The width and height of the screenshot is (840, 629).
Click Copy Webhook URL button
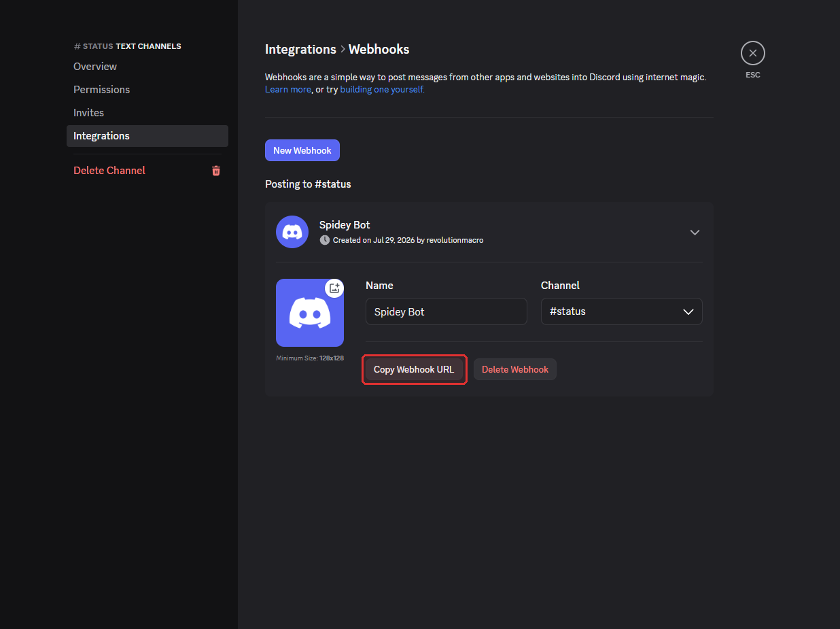pyautogui.click(x=414, y=369)
